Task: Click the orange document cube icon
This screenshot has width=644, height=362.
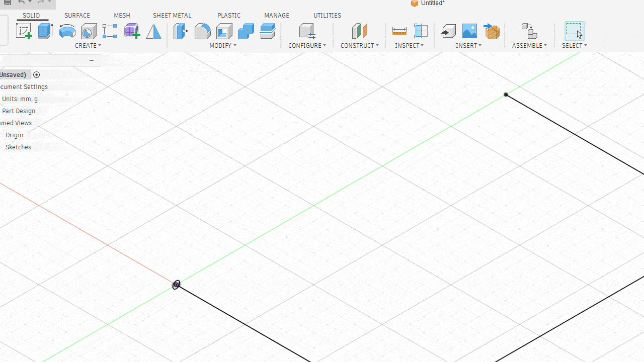Action: pyautogui.click(x=415, y=4)
